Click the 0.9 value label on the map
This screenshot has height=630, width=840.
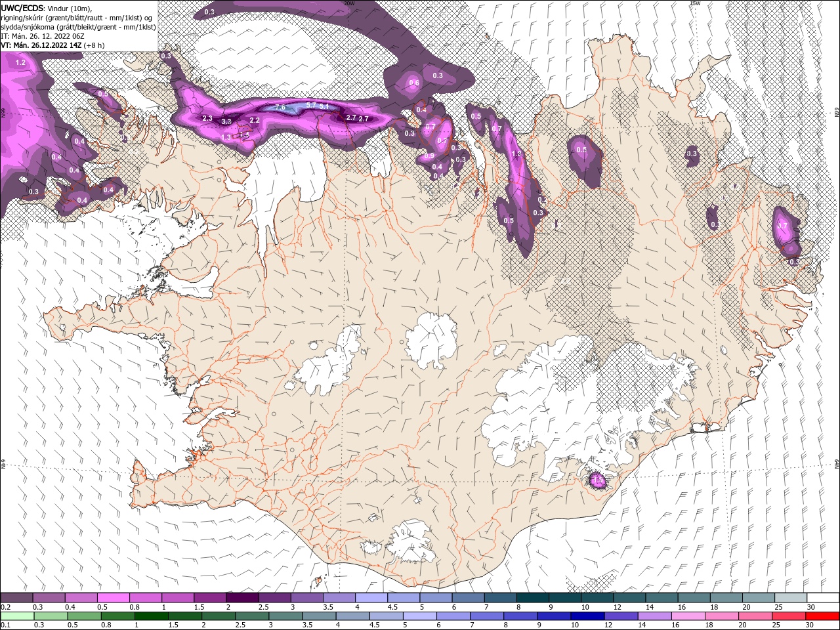click(429, 156)
